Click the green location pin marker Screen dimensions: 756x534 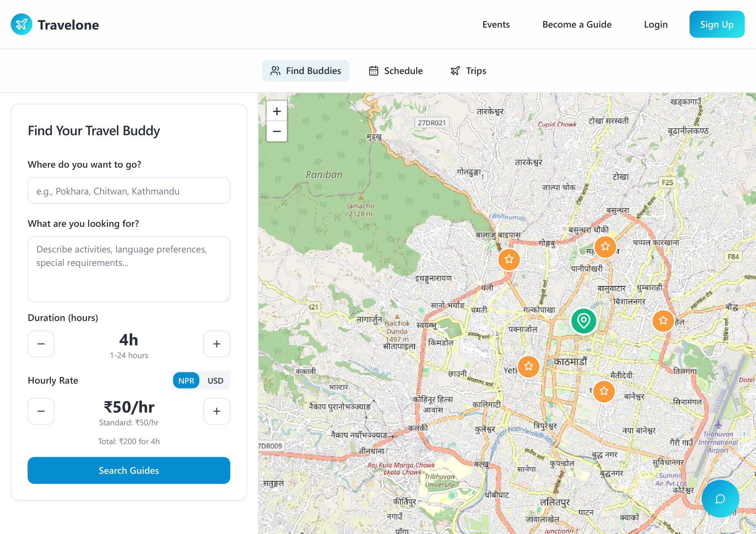point(583,320)
